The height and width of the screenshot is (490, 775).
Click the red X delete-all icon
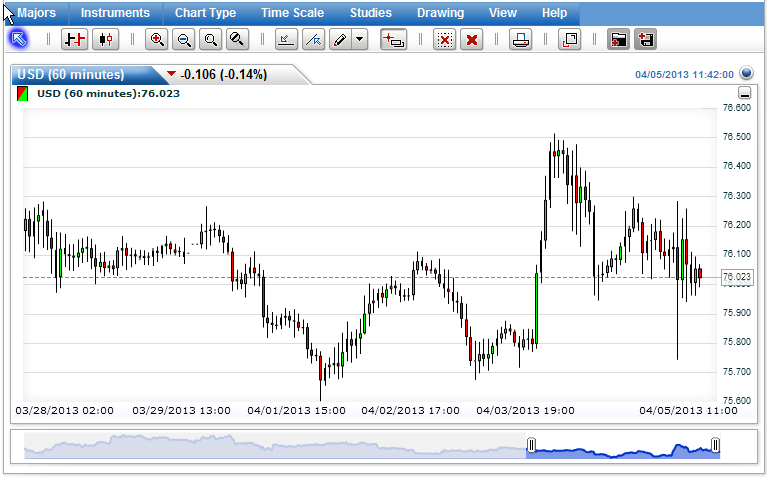(472, 39)
